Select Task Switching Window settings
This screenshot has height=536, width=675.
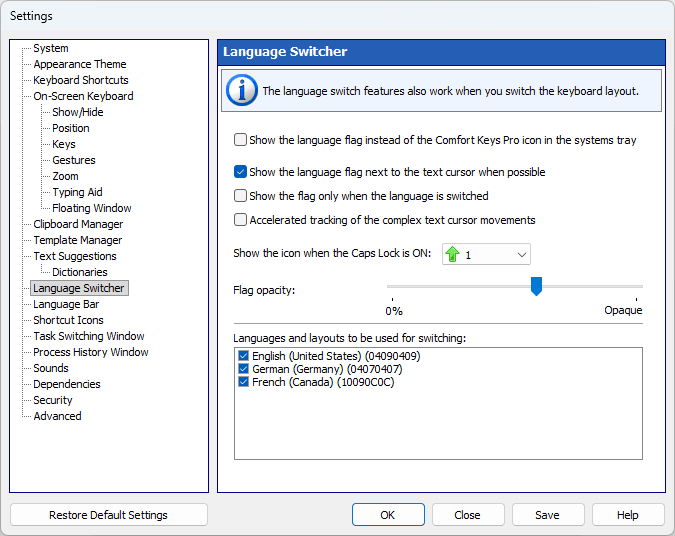tap(89, 336)
